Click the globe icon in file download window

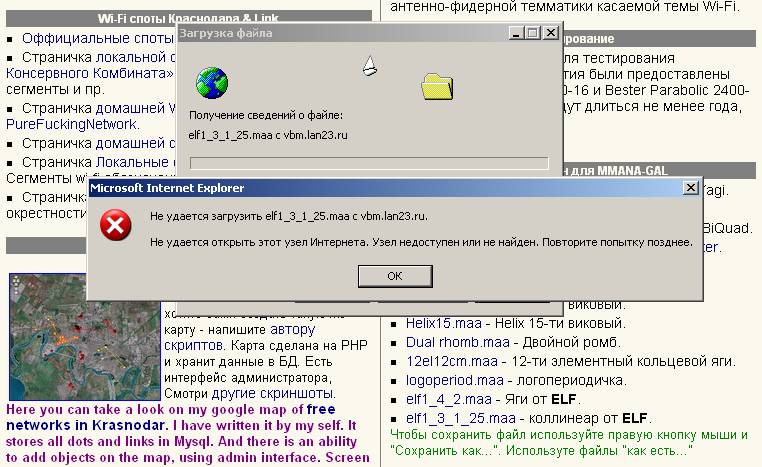212,83
